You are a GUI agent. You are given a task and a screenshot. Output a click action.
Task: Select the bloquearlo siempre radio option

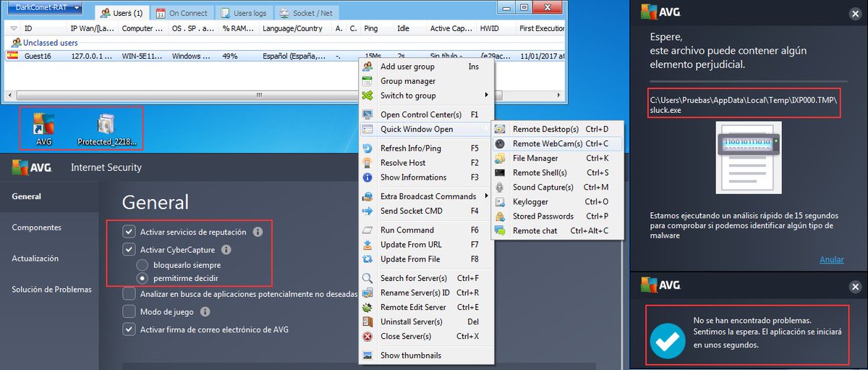pos(143,265)
